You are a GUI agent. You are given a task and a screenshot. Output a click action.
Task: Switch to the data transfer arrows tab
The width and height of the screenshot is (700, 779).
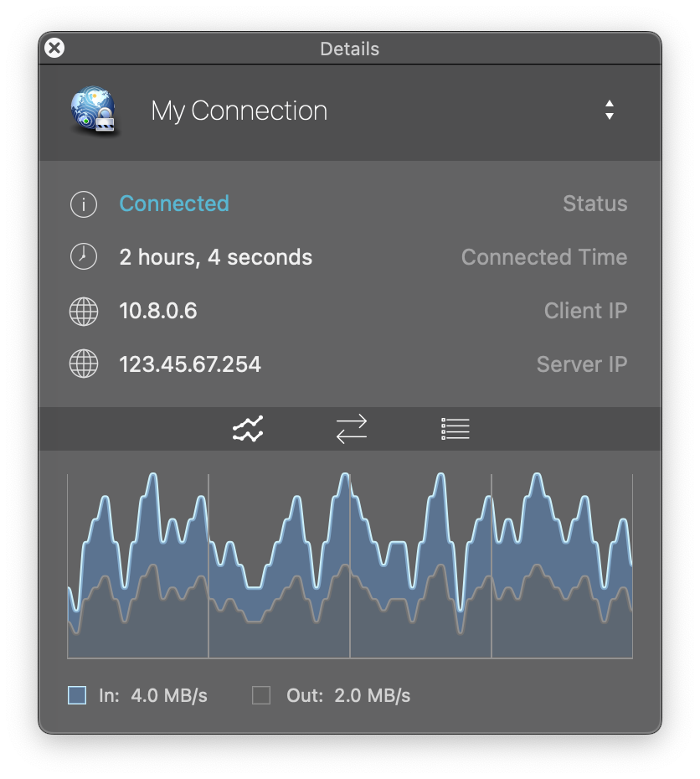click(351, 429)
